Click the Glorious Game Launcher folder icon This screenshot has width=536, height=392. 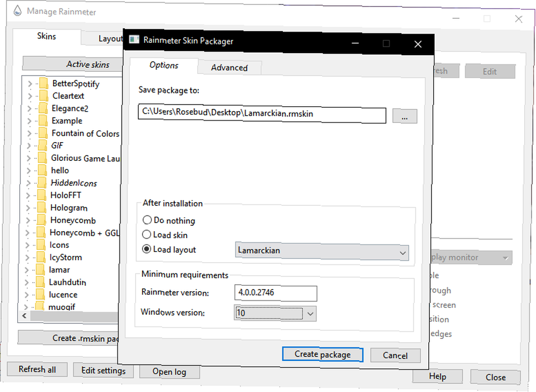click(42, 158)
